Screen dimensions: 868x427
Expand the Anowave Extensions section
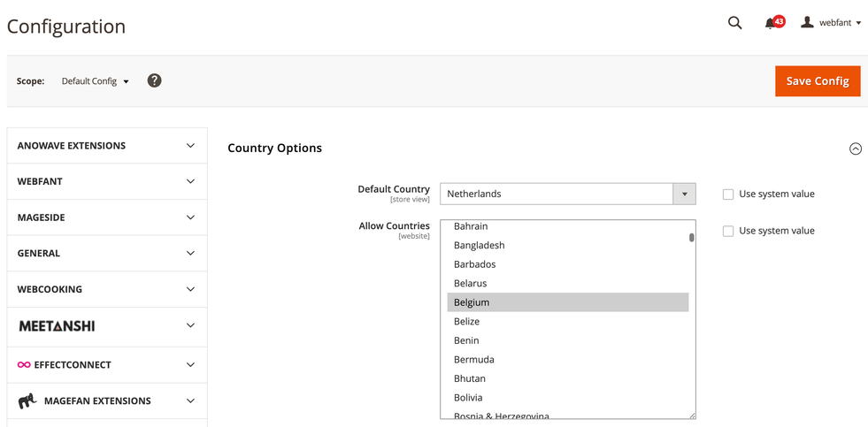coord(107,146)
